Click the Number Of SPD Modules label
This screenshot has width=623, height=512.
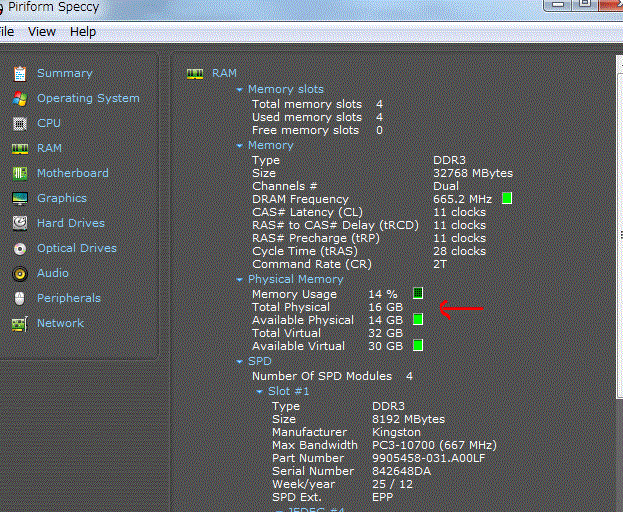click(x=322, y=376)
